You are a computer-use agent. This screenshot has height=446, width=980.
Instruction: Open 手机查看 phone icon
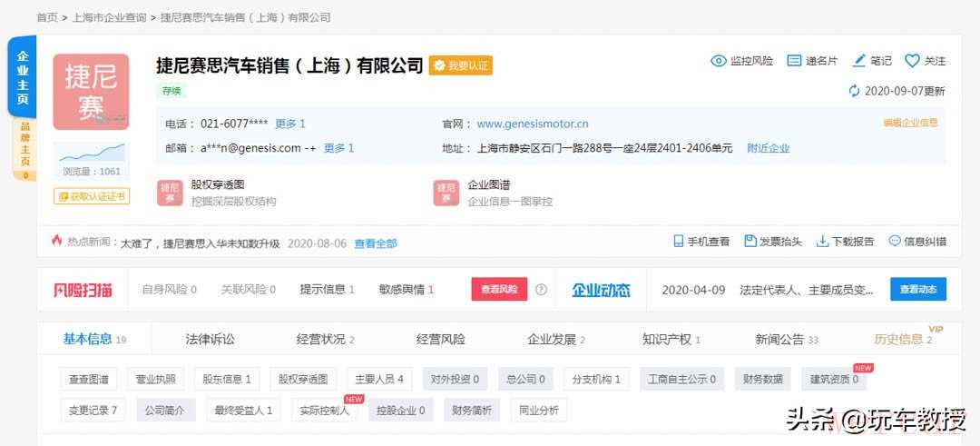point(678,242)
